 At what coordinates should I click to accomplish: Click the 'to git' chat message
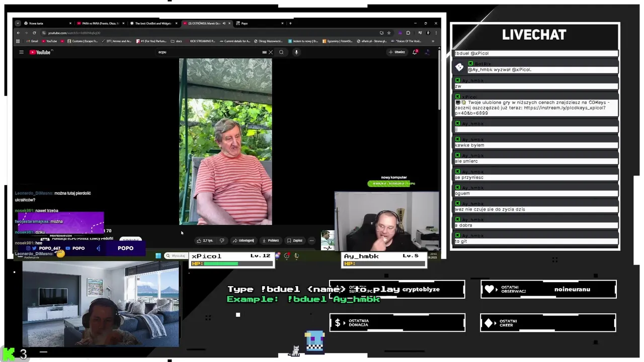click(536, 241)
